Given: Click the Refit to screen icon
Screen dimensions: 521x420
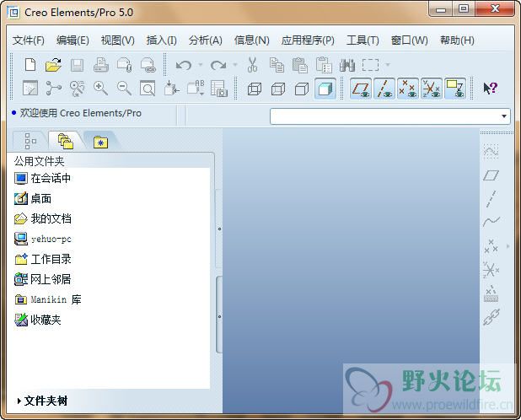Looking at the screenshot, I should [x=148, y=89].
